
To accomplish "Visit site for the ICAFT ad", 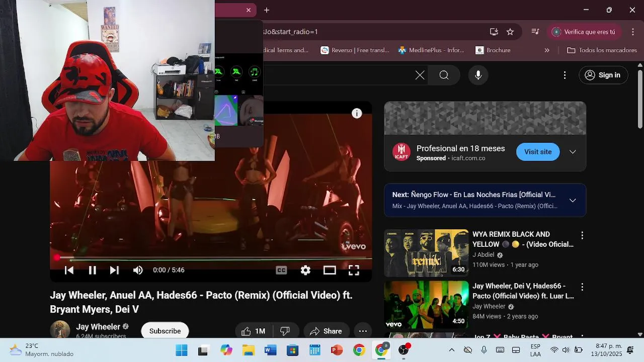I will coord(538,152).
